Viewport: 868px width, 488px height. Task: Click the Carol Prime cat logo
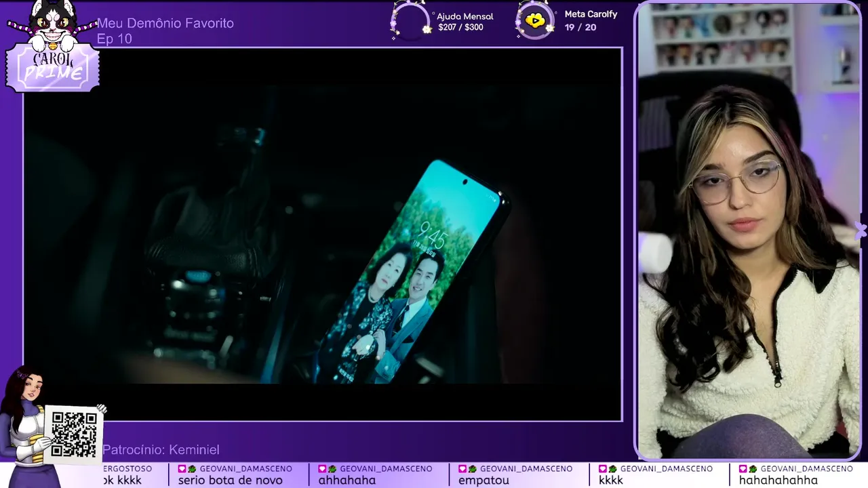53,46
